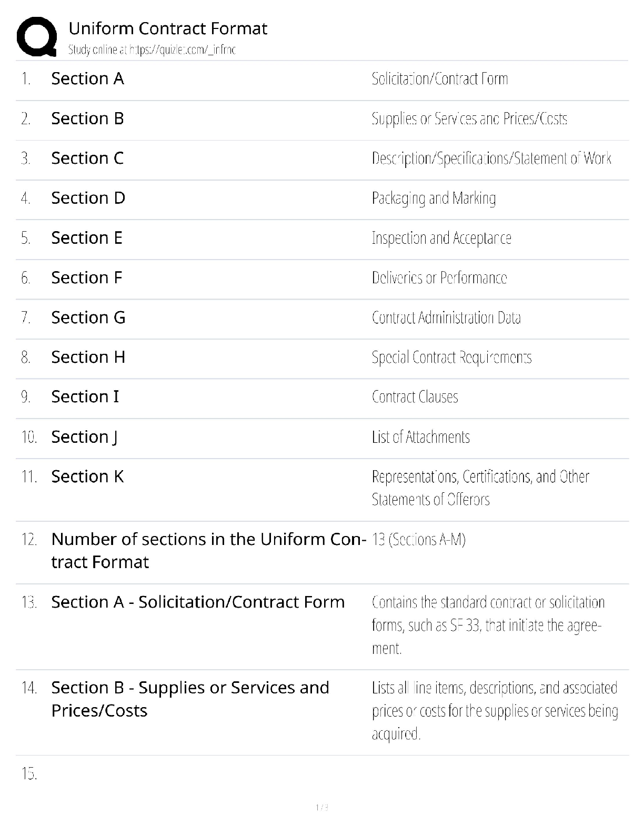Click the Packaging and Marking definition
The image size is (644, 834).
[434, 198]
